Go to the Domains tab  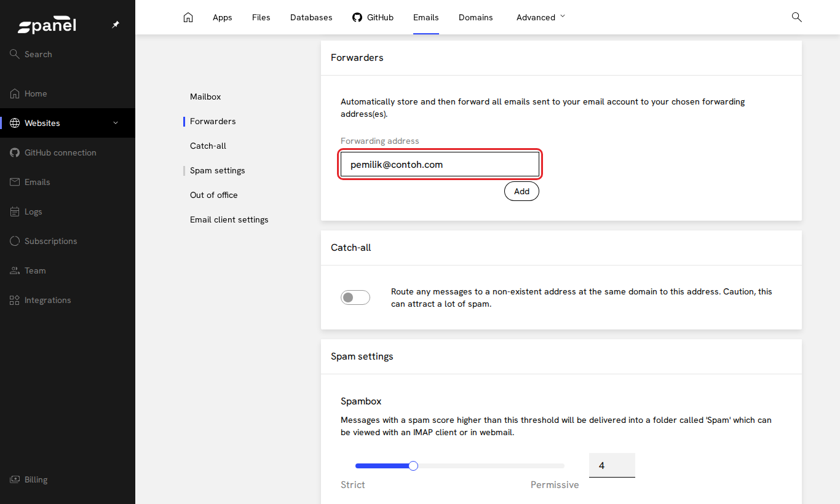pyautogui.click(x=476, y=17)
